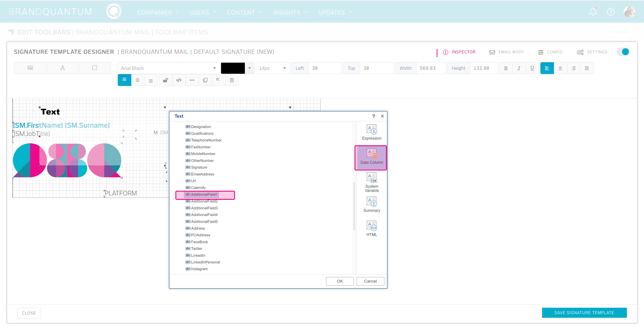Switch to the Config tab
The image size is (644, 329).
pos(550,52)
